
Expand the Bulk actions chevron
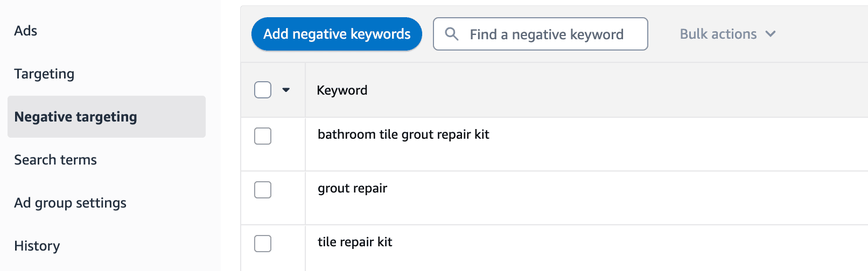point(771,34)
